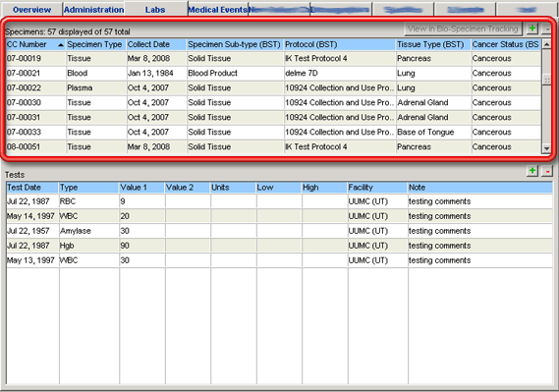Remove specimen with minus button

(x=546, y=28)
